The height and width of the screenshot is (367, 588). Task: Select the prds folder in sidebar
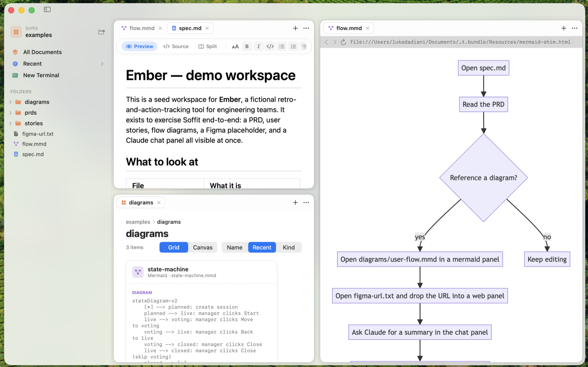tap(31, 113)
